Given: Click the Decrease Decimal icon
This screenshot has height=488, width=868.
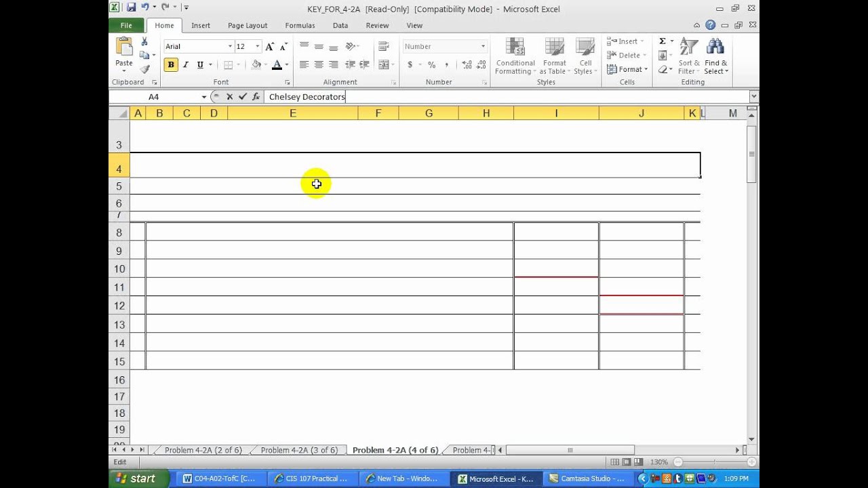Looking at the screenshot, I should coord(481,65).
